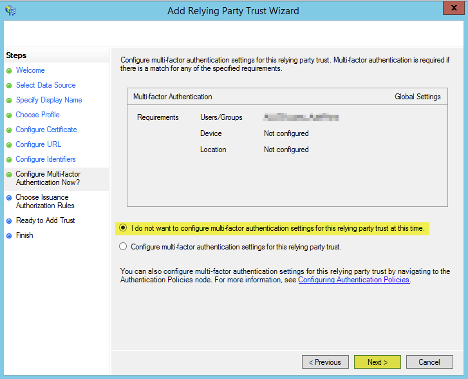Click the Users/Groups label

pos(221,117)
